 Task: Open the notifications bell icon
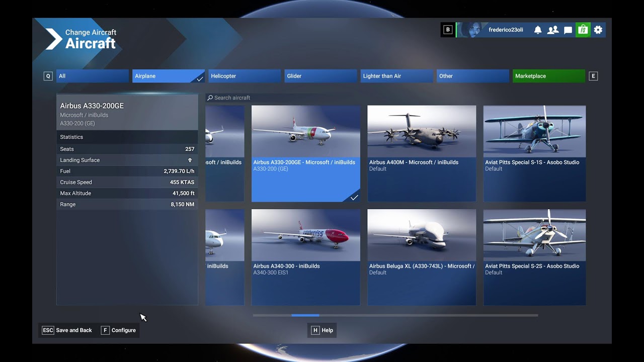click(538, 30)
